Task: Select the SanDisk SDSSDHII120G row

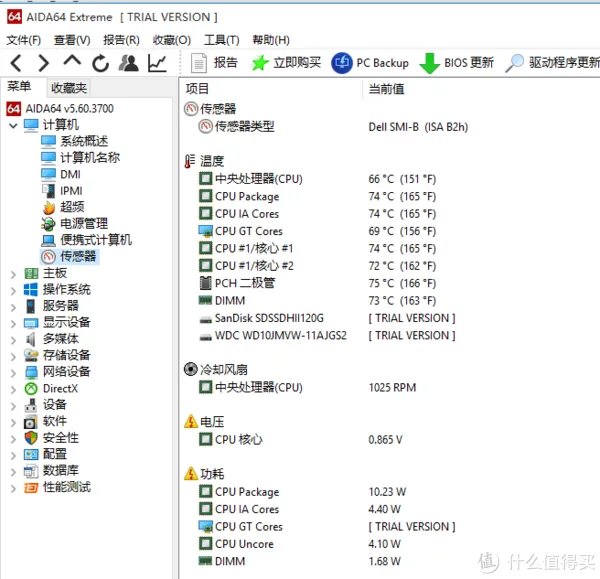Action: click(x=327, y=318)
